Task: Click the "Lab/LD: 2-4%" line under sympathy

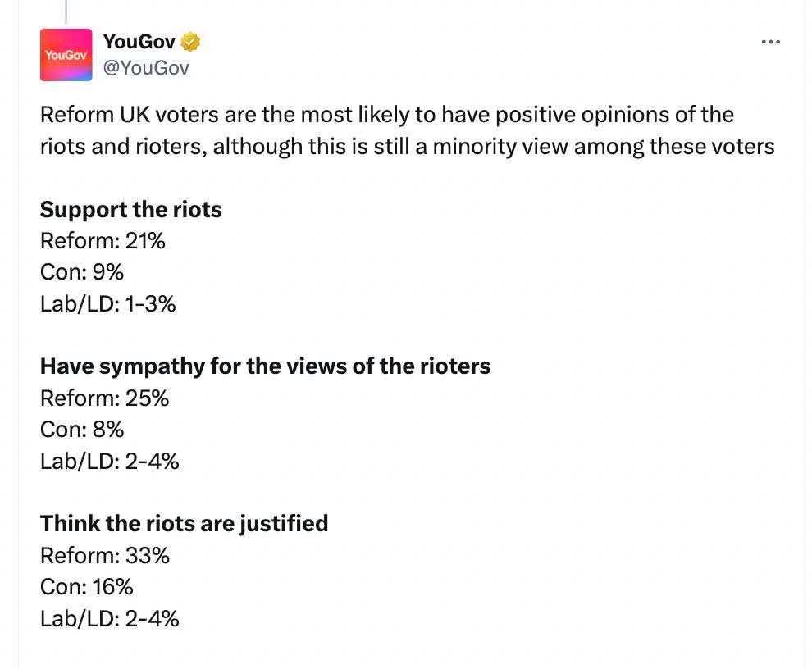Action: coord(109,461)
